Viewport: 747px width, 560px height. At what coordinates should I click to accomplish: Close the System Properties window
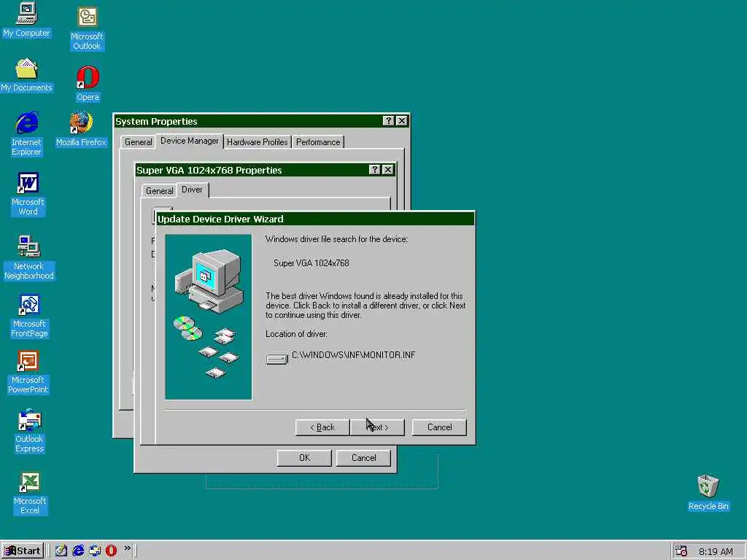pos(402,121)
